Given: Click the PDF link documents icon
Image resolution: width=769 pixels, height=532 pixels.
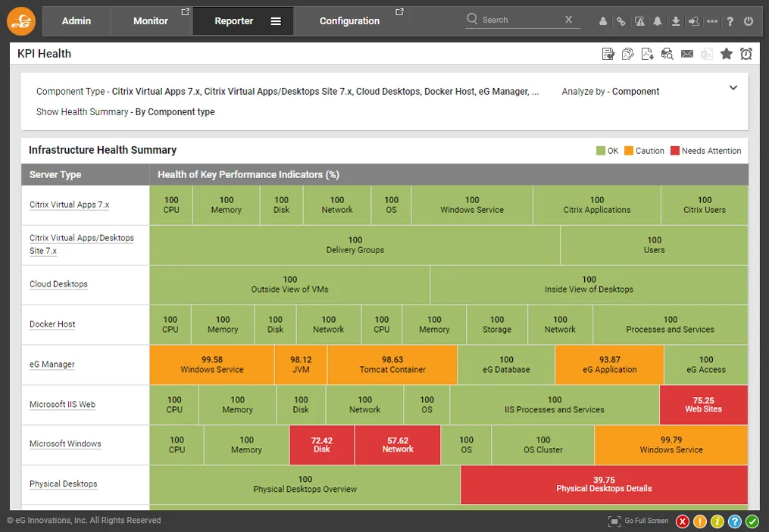Looking at the screenshot, I should coord(628,54).
